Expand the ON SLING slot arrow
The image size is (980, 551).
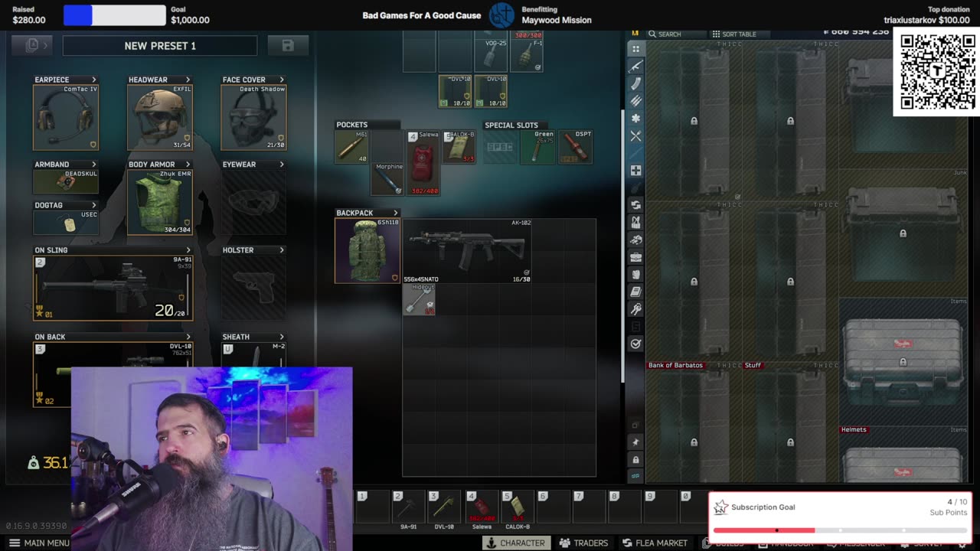click(188, 250)
